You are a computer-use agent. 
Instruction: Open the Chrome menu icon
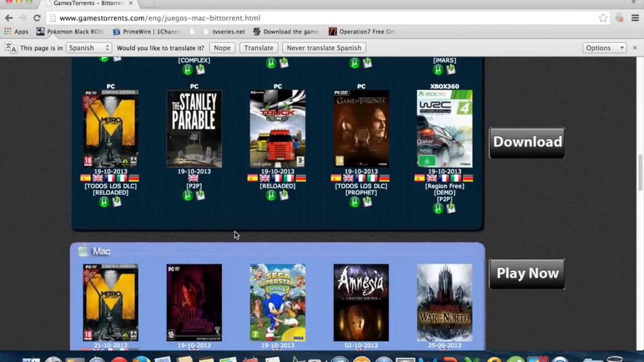(x=635, y=18)
